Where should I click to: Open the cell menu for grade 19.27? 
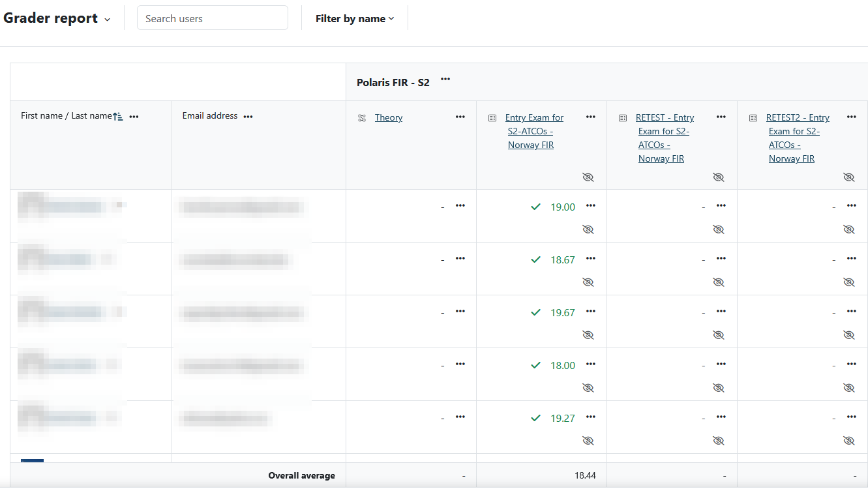point(591,417)
